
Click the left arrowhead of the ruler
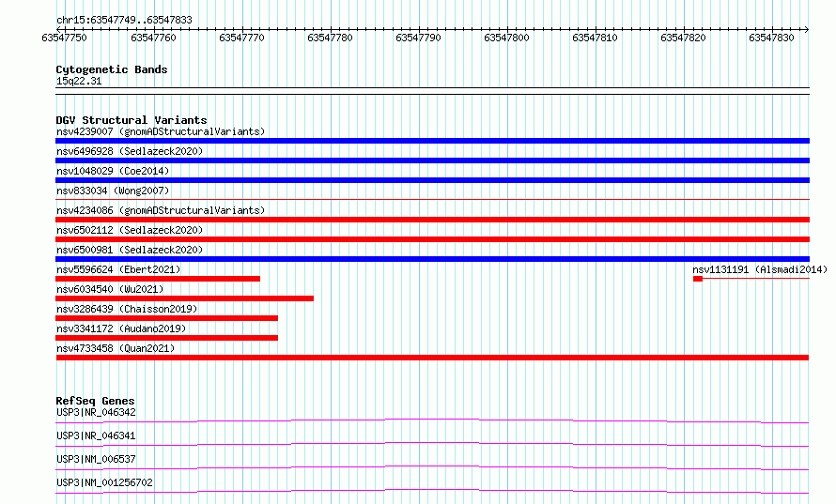[58, 29]
